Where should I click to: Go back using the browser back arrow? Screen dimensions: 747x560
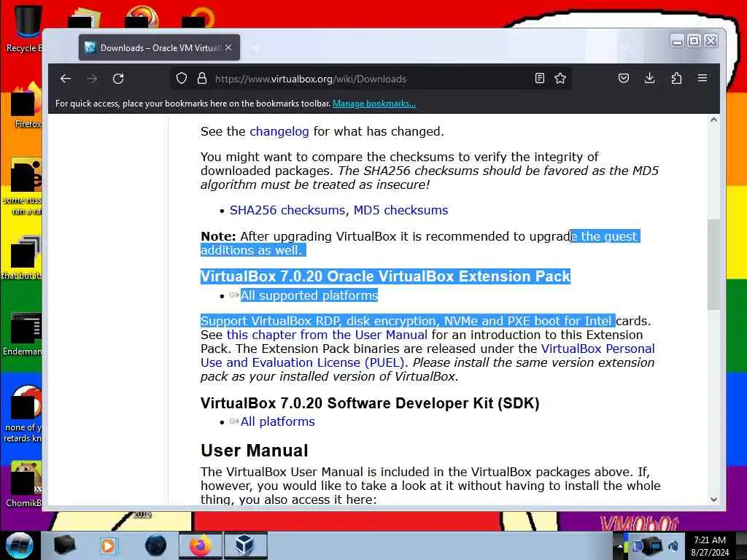65,79
